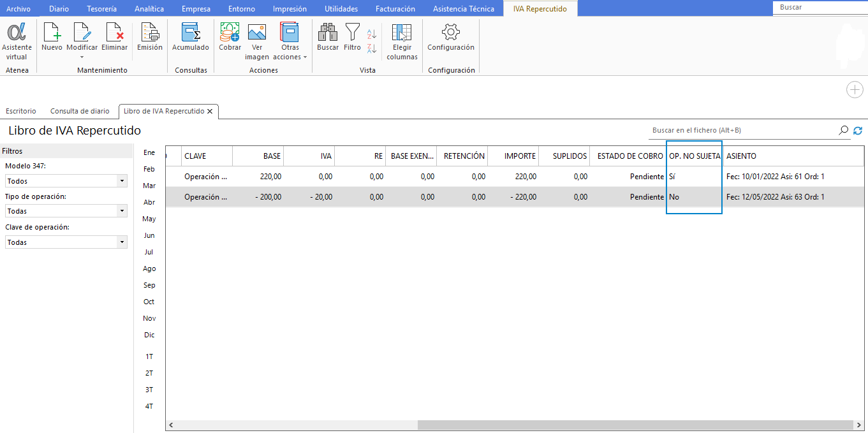
Task: Expand the Clave de operación dropdown
Action: point(122,242)
